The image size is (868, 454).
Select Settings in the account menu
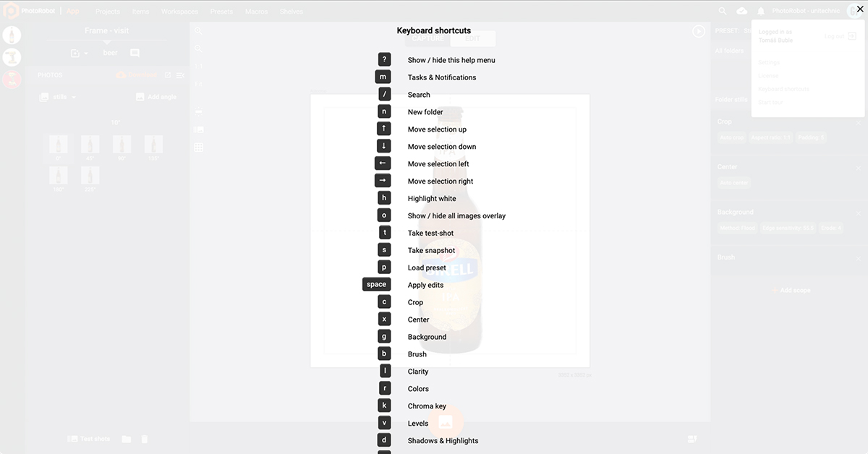[767, 62]
